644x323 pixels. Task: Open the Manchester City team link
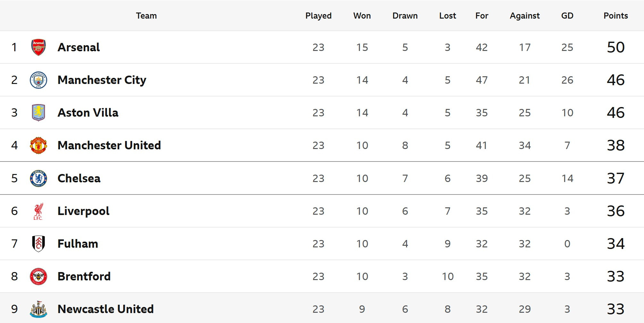[102, 80]
